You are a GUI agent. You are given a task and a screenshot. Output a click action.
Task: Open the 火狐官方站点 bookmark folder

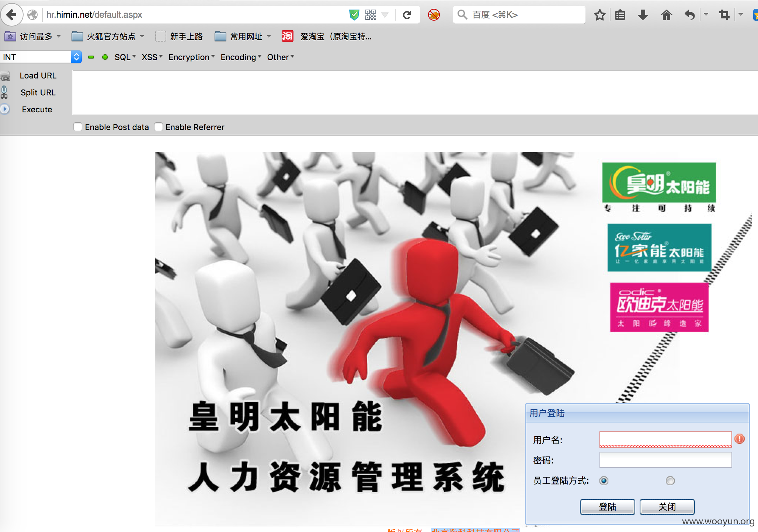click(108, 36)
